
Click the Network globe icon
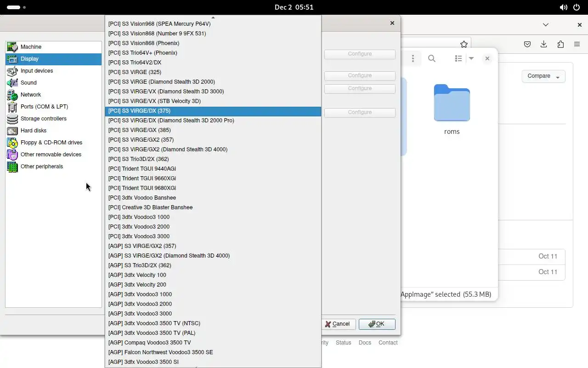tap(12, 95)
